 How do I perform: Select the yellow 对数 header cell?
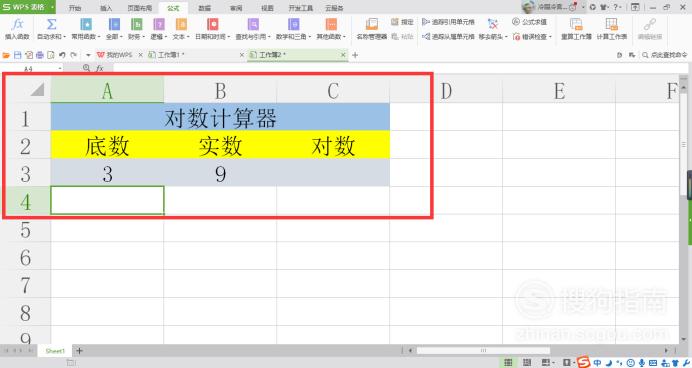point(333,145)
